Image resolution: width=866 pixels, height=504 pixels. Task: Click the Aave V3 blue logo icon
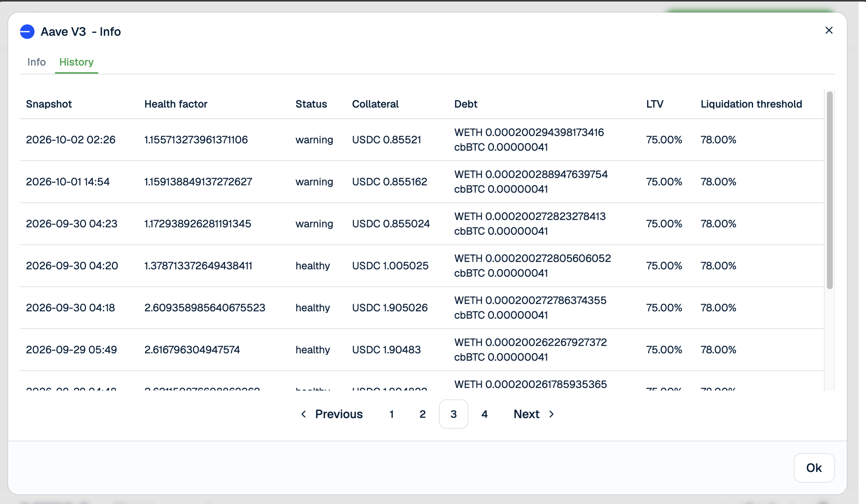(27, 32)
